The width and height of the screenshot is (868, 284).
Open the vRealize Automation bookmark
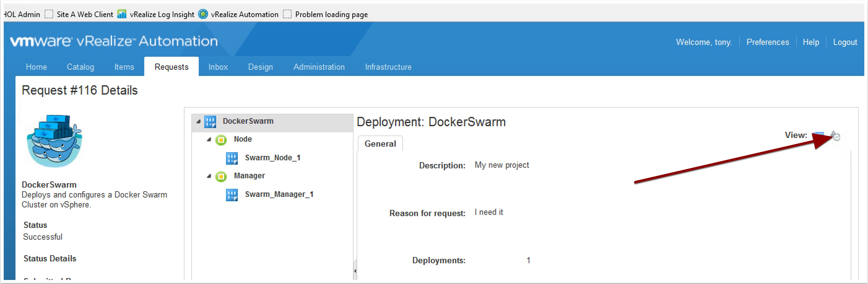point(245,14)
